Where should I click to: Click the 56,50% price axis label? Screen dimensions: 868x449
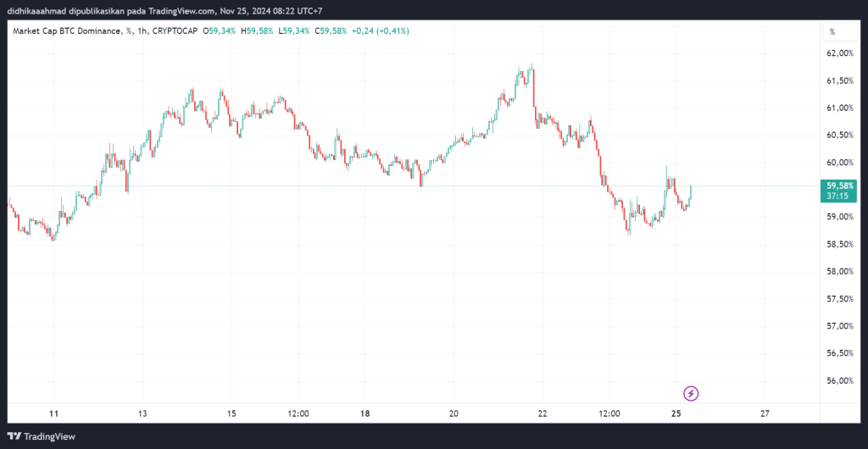840,353
